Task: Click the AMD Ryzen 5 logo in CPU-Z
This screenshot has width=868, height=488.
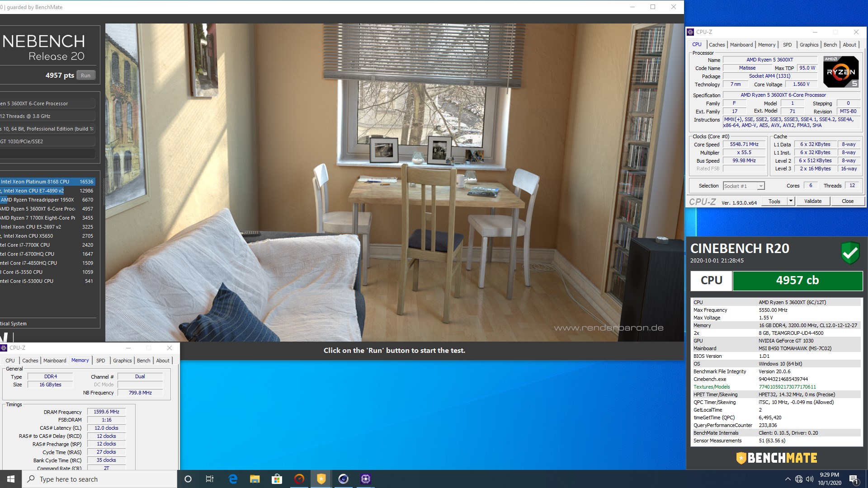Action: 840,72
